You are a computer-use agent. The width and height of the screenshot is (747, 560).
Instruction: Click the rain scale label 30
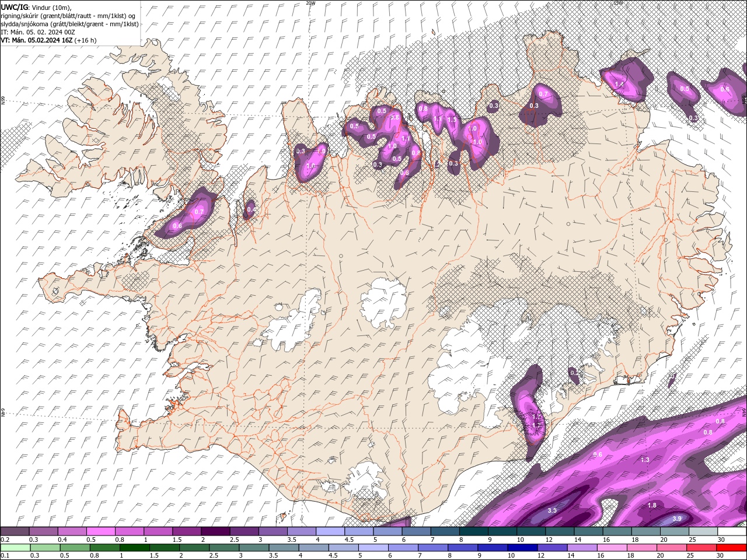click(721, 556)
